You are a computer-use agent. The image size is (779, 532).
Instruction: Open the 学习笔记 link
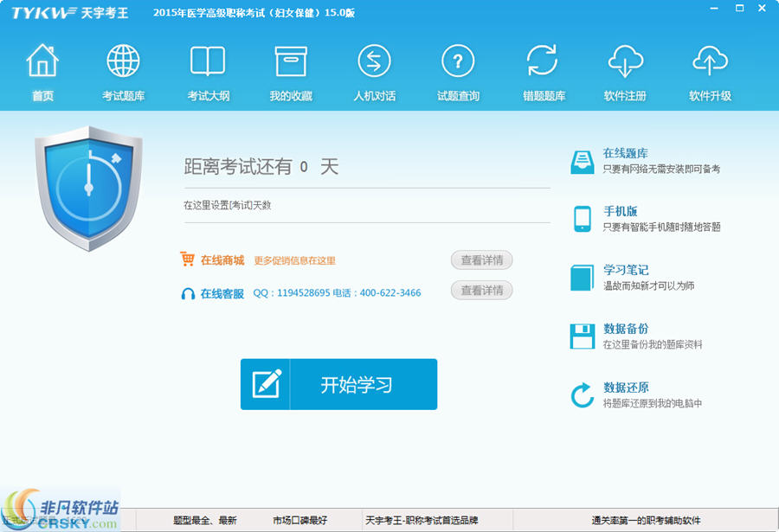coord(626,270)
